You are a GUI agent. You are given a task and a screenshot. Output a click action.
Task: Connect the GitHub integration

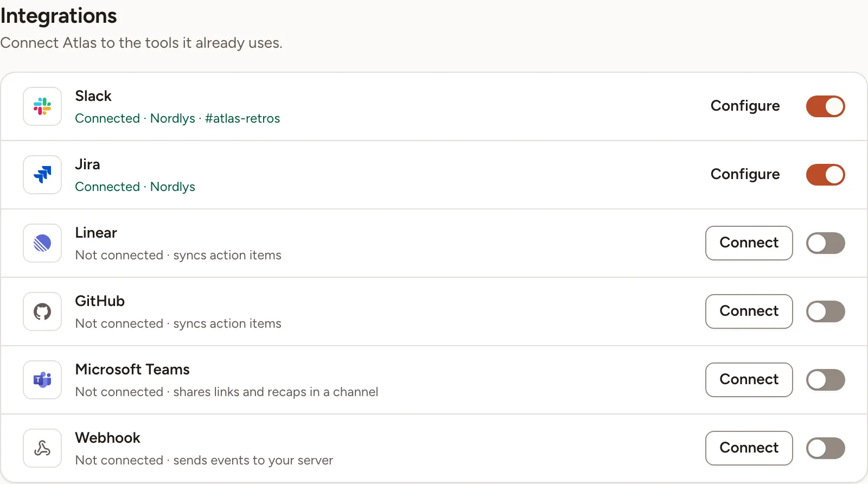click(749, 311)
